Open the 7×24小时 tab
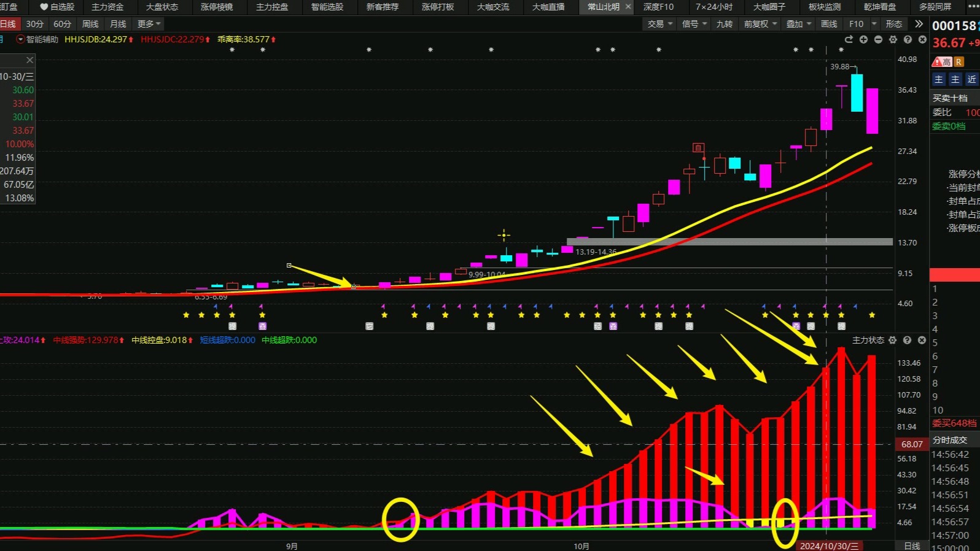Screen dimensions: 980x551 (x=714, y=7)
